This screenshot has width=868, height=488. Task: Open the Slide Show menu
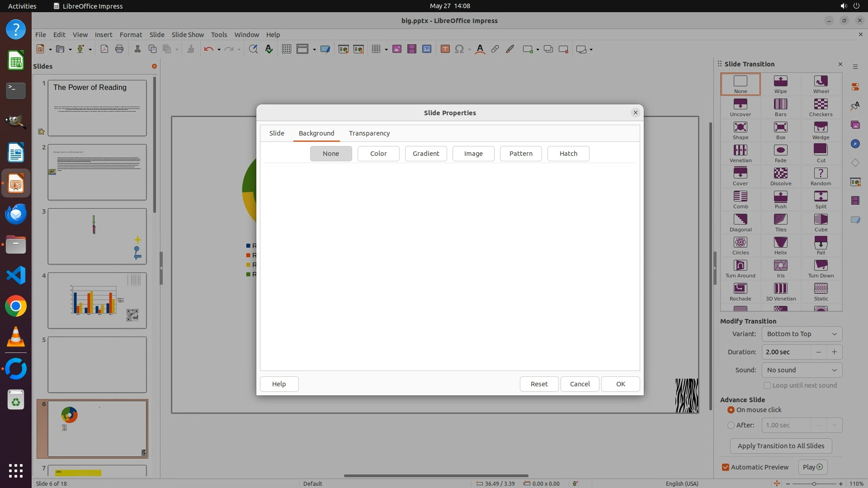(x=187, y=35)
